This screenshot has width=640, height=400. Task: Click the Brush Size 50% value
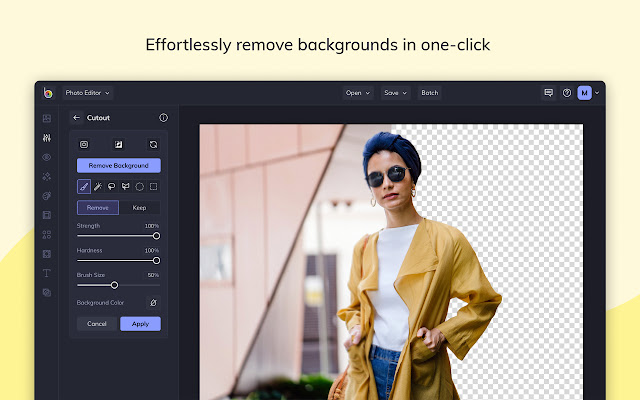(153, 275)
